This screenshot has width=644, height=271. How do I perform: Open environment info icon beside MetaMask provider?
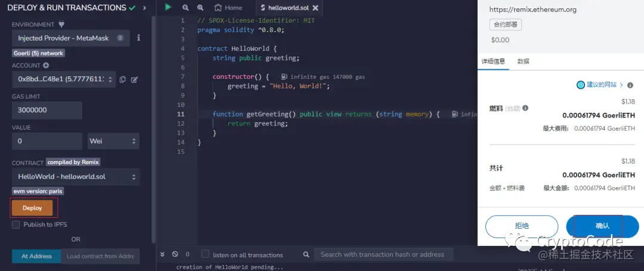pos(139,38)
